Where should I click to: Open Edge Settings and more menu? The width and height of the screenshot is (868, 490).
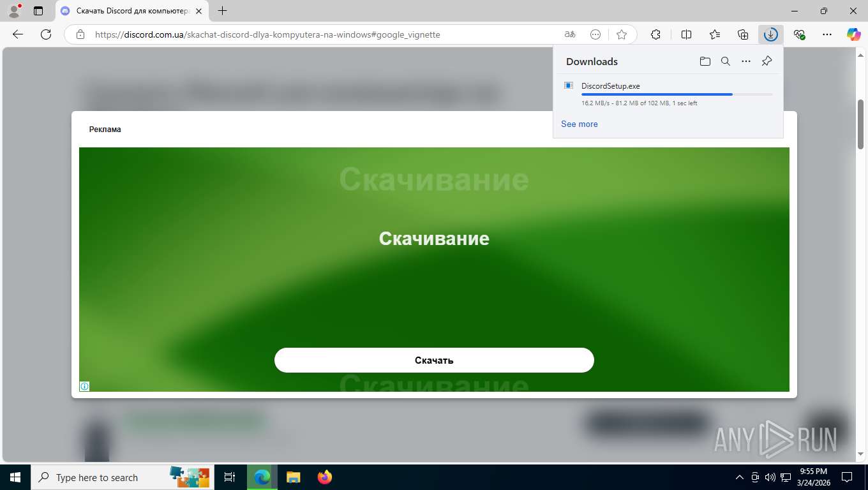coord(827,34)
